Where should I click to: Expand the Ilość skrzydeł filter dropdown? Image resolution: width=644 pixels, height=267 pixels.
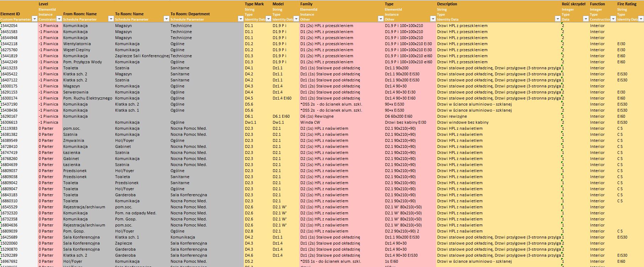(586, 19)
